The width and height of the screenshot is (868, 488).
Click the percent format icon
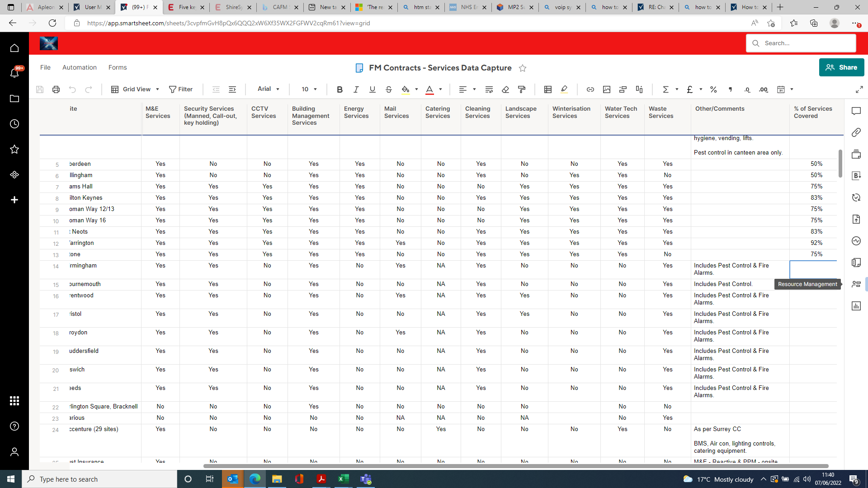713,89
